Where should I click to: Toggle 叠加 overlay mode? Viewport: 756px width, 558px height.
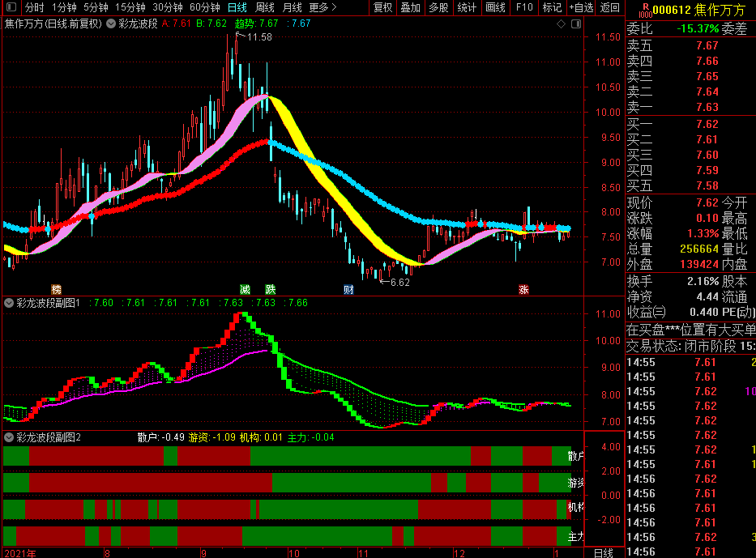[411, 7]
